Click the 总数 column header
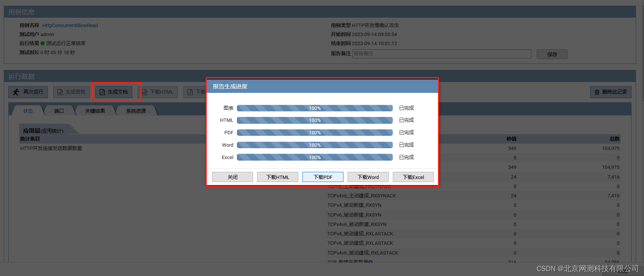The height and width of the screenshot is (276, 644). [615, 139]
